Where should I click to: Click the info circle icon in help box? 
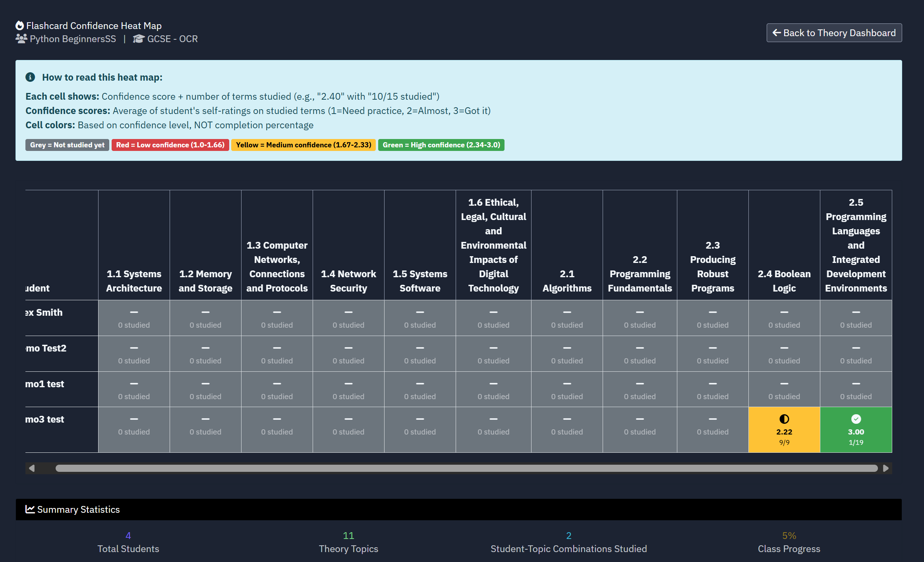pyautogui.click(x=30, y=77)
